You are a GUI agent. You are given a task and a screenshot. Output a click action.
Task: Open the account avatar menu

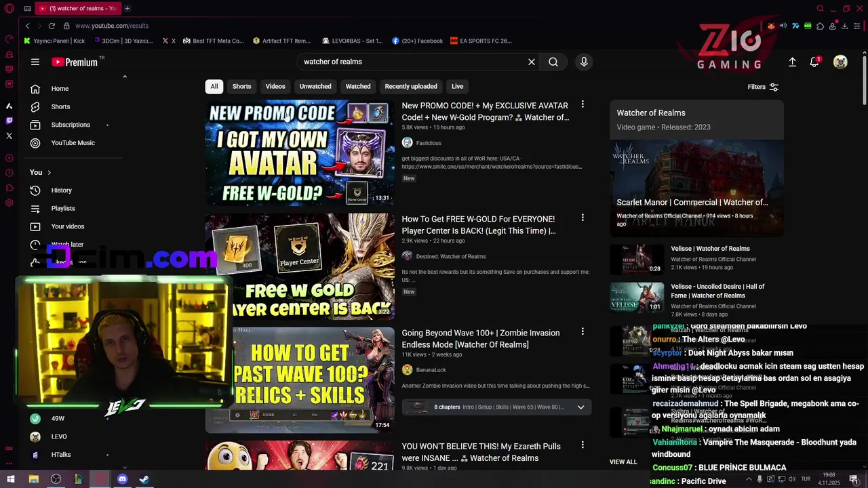(840, 62)
